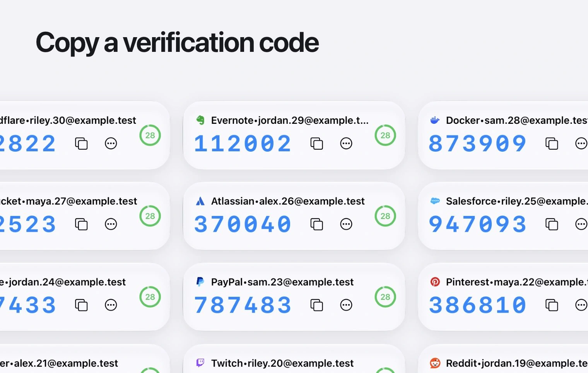Open more options for the Pinterest entry
Image resolution: width=588 pixels, height=373 pixels.
pos(581,305)
